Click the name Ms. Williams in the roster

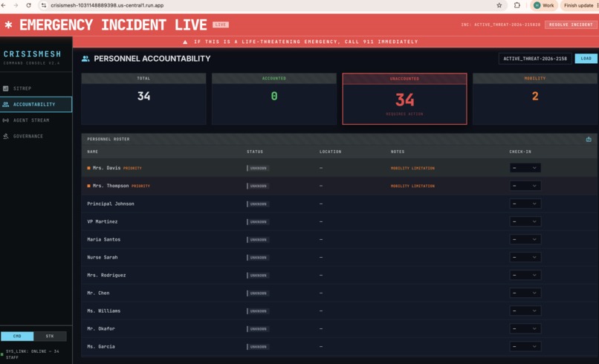pyautogui.click(x=104, y=311)
